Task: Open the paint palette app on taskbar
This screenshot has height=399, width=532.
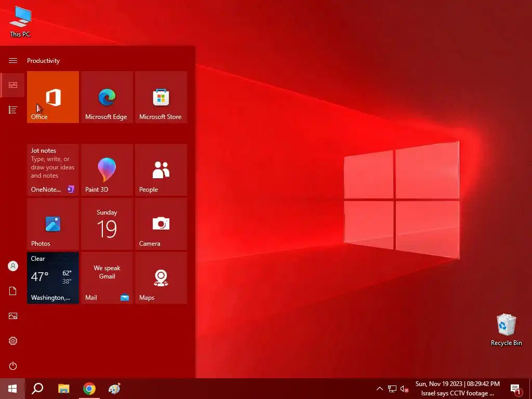Action: (x=114, y=389)
